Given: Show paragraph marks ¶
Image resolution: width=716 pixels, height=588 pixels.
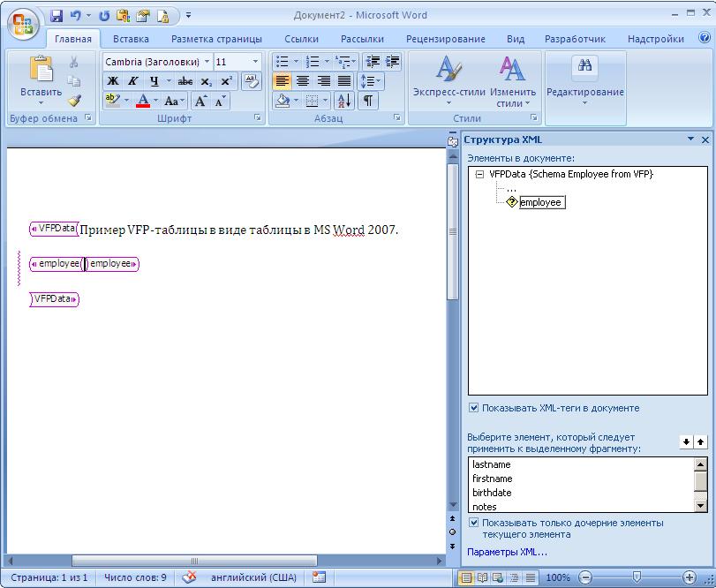Looking at the screenshot, I should [368, 101].
